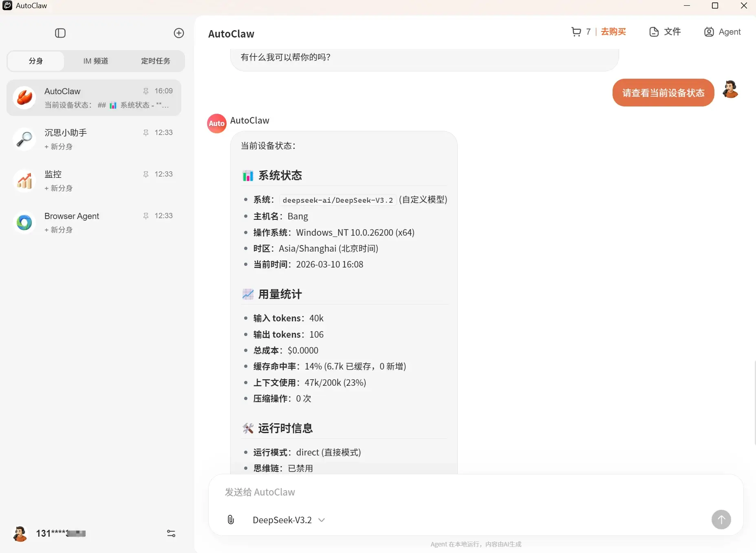This screenshot has width=756, height=553.
Task: Collapse the left sidebar panel
Action: 60,33
